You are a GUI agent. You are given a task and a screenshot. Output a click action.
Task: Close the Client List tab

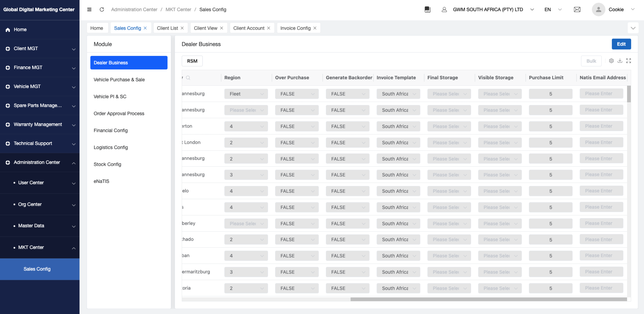tap(182, 28)
